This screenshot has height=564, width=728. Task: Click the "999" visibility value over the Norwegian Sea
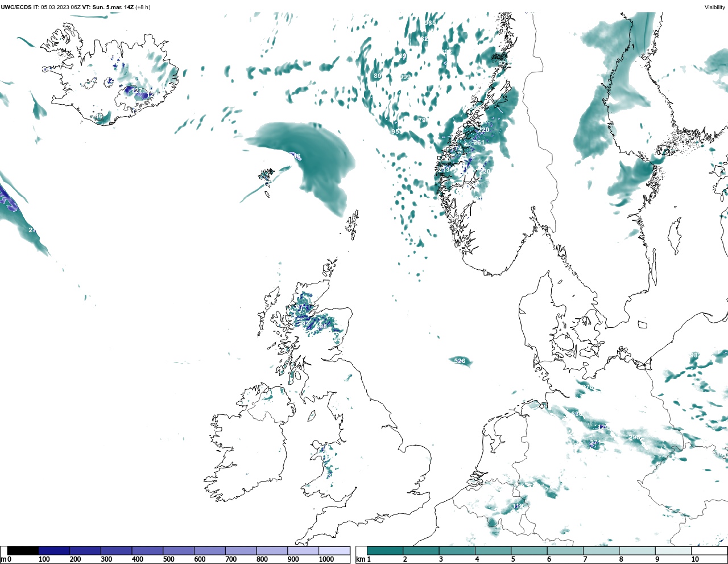[x=405, y=77]
